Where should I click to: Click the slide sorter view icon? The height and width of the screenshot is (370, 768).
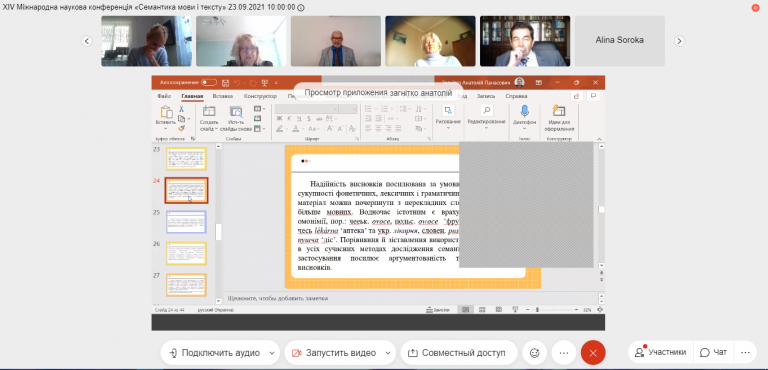pos(482,310)
